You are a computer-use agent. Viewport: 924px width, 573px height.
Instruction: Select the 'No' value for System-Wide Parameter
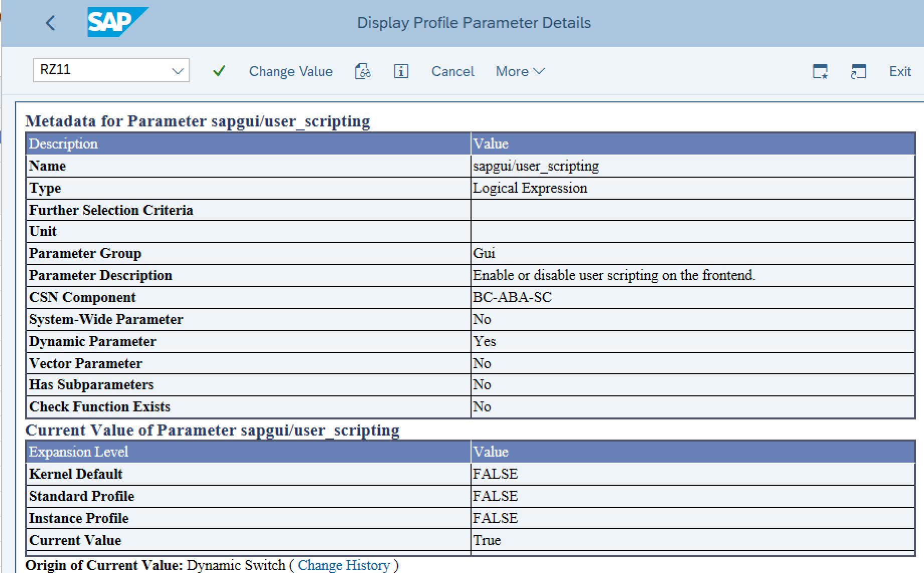pos(482,319)
